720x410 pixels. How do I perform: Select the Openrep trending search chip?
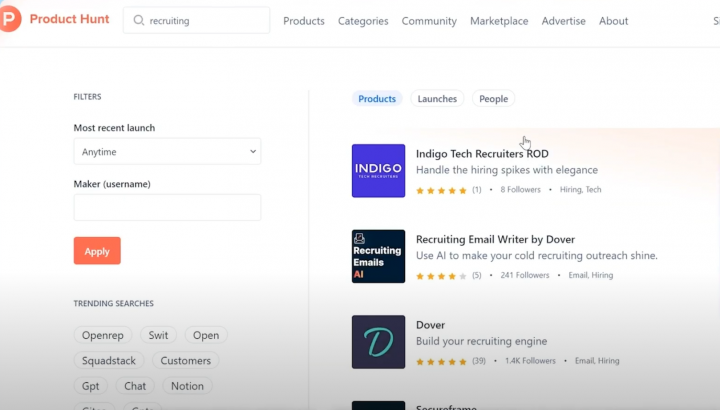tap(103, 336)
